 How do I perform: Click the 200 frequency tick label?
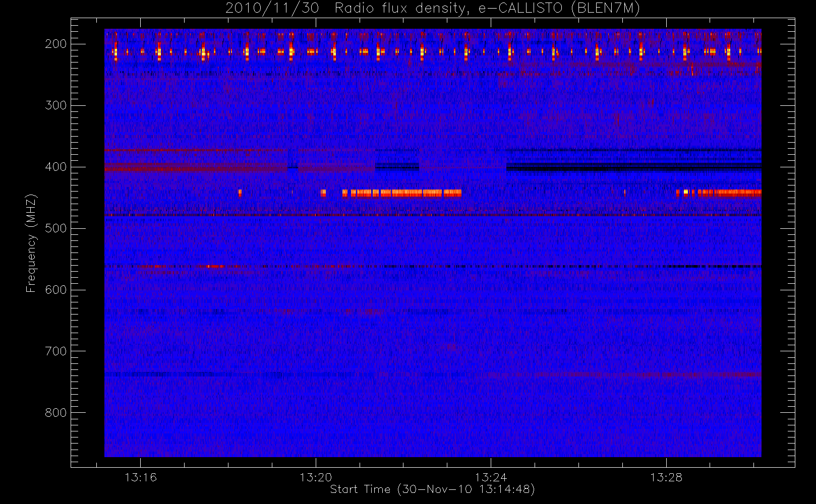click(x=55, y=44)
